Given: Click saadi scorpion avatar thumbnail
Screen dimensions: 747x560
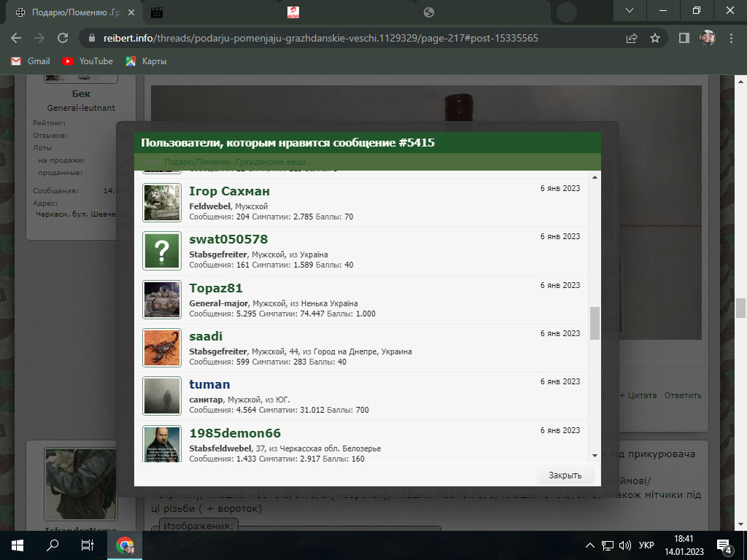Looking at the screenshot, I should [x=162, y=348].
